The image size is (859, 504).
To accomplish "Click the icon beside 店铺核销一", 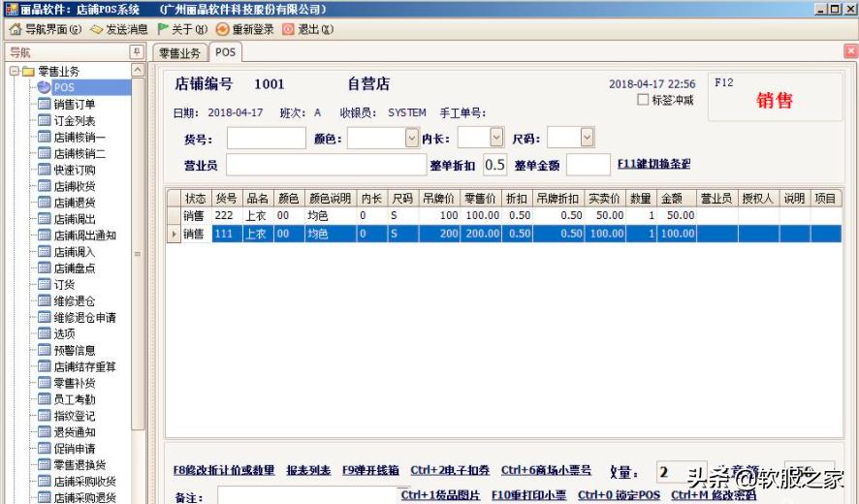I will 45,137.
